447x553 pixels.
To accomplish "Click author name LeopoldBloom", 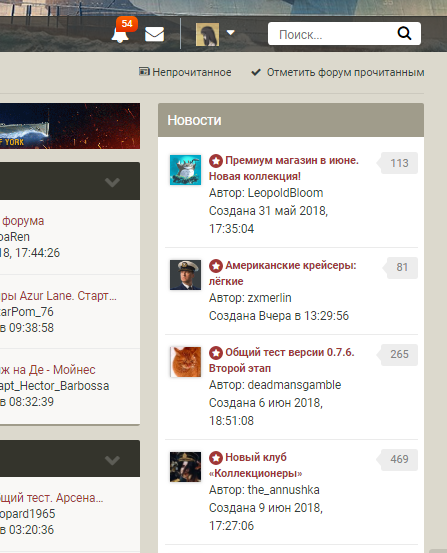I will pos(285,193).
